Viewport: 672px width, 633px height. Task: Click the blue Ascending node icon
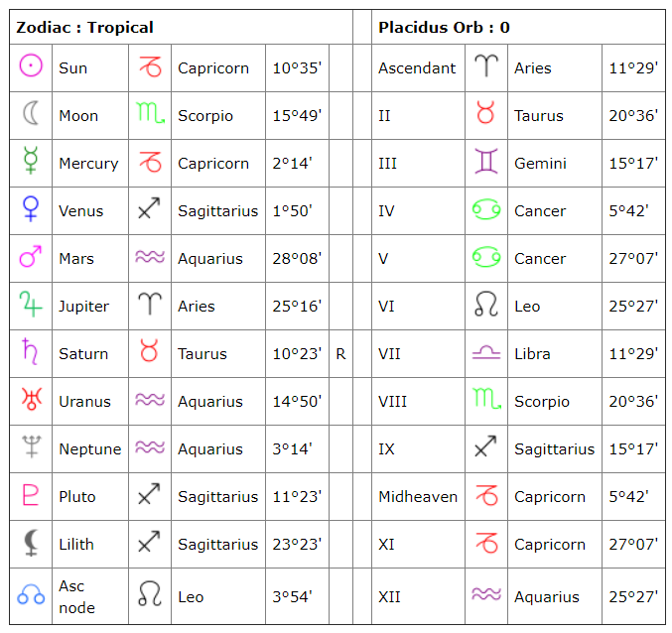(31, 595)
